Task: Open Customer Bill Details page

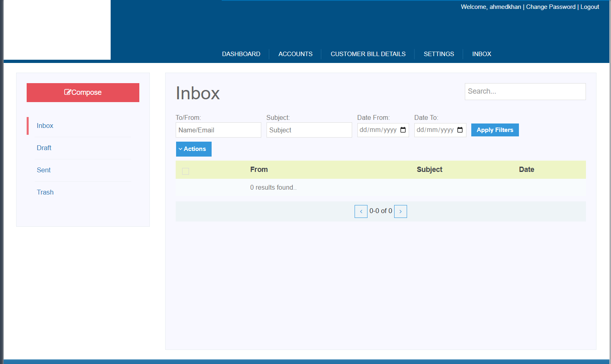Action: pyautogui.click(x=368, y=54)
